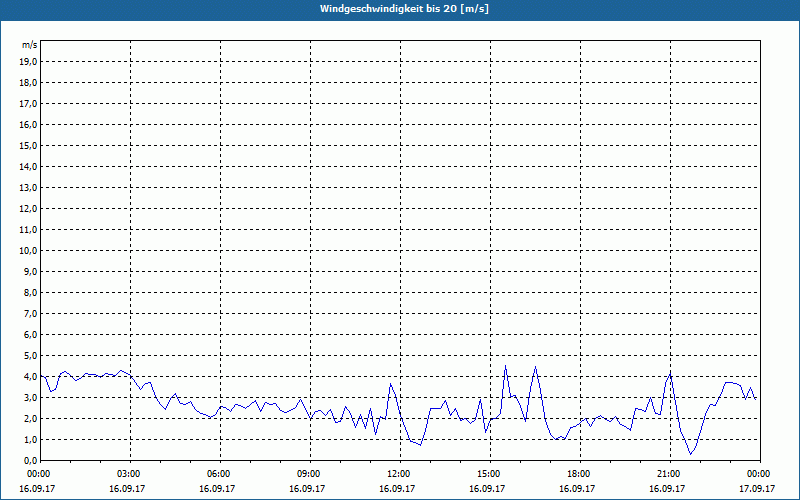Click the '4,0' y-axis value
The width and height of the screenshot is (800, 500).
click(x=30, y=377)
